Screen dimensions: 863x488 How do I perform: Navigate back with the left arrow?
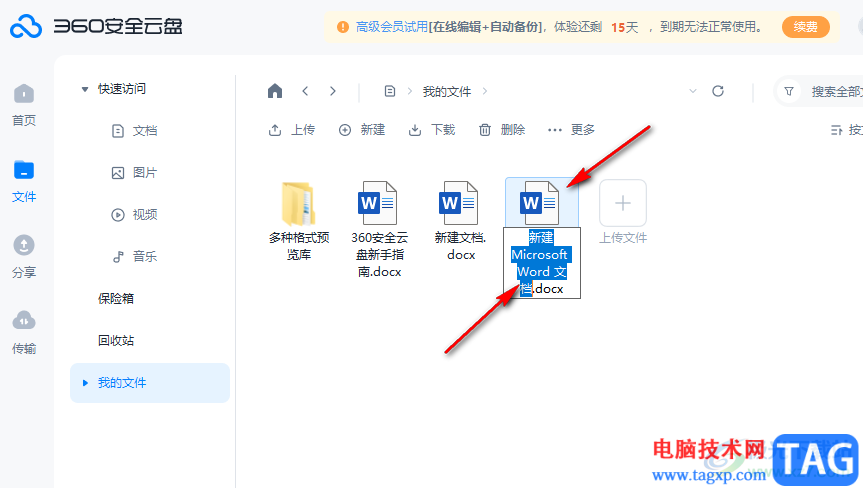tap(305, 91)
